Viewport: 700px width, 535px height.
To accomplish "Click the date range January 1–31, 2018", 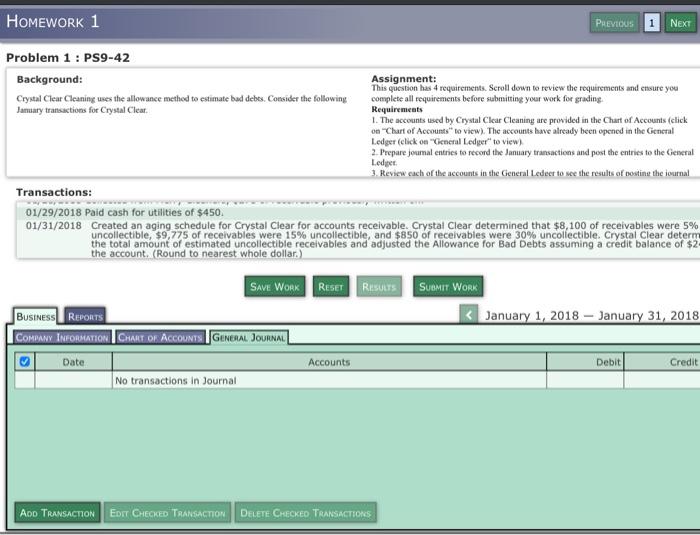I will [x=592, y=316].
